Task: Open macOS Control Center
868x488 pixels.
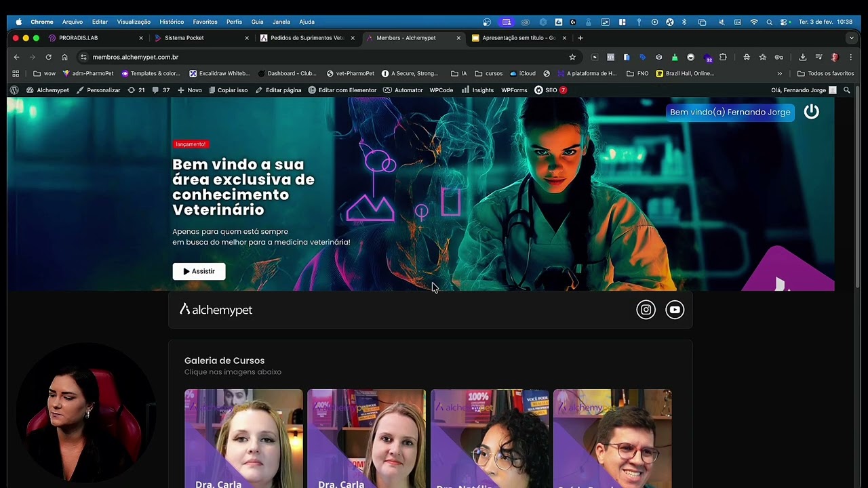Action: [x=785, y=22]
